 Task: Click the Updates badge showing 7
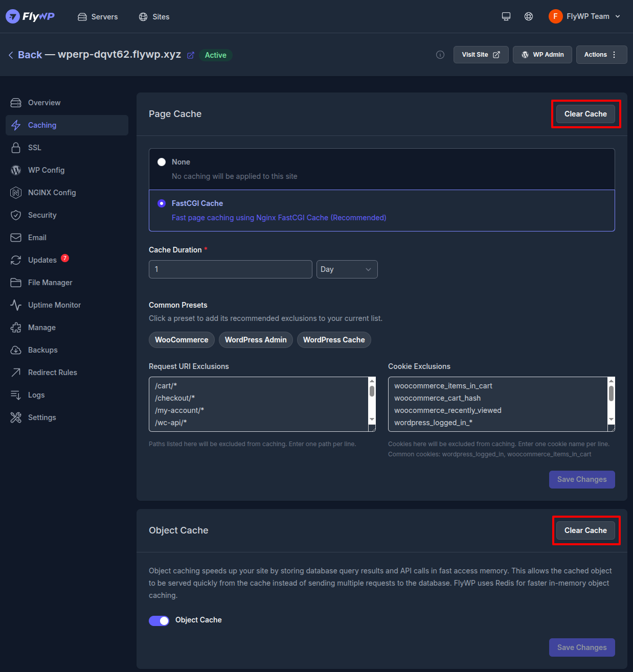click(65, 258)
